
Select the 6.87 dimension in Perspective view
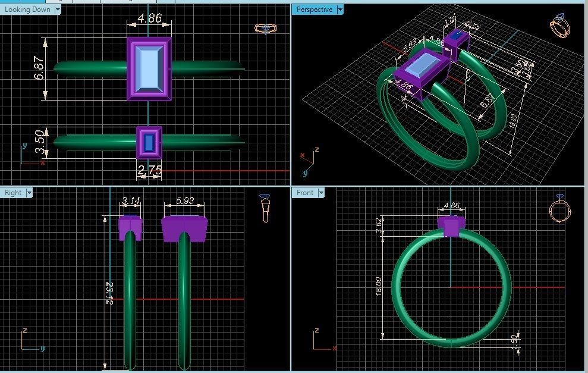488,101
